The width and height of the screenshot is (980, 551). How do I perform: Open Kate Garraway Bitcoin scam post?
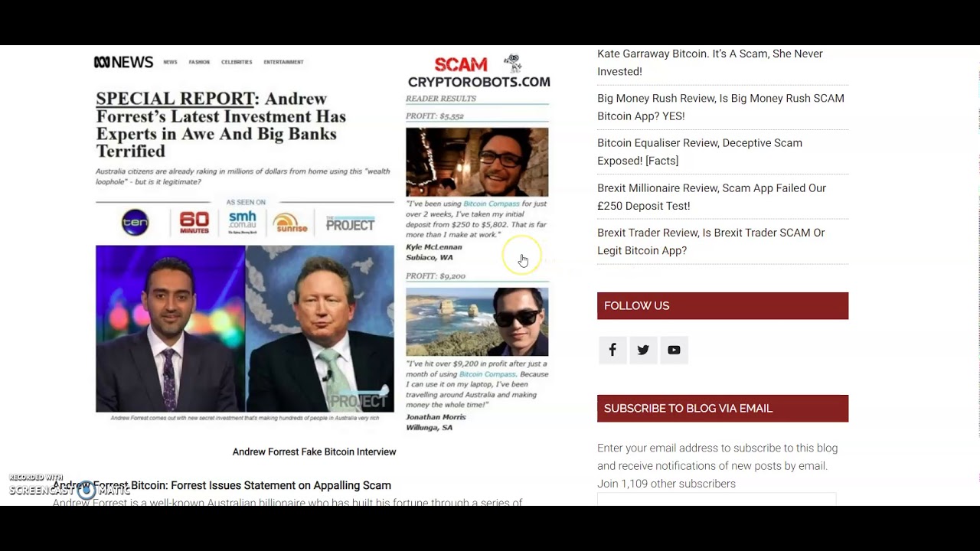point(710,63)
